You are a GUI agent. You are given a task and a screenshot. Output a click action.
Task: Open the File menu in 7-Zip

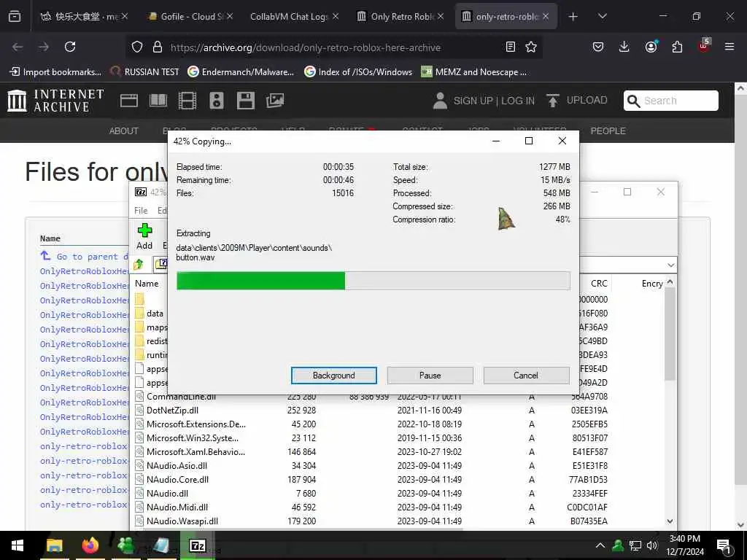pyautogui.click(x=141, y=211)
